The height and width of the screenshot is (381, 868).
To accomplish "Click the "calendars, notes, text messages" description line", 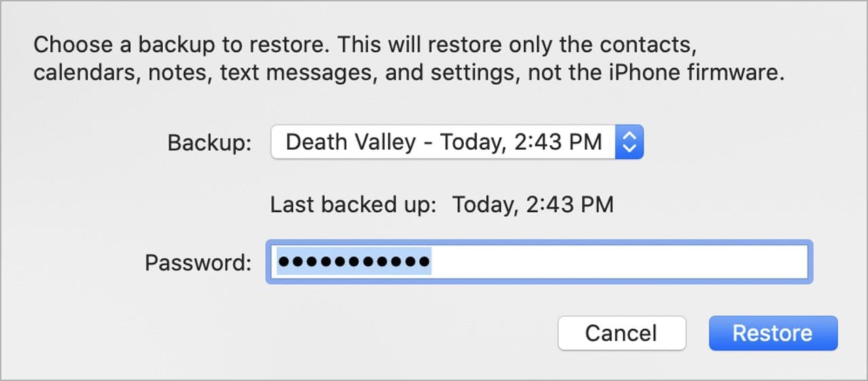I will point(203,73).
